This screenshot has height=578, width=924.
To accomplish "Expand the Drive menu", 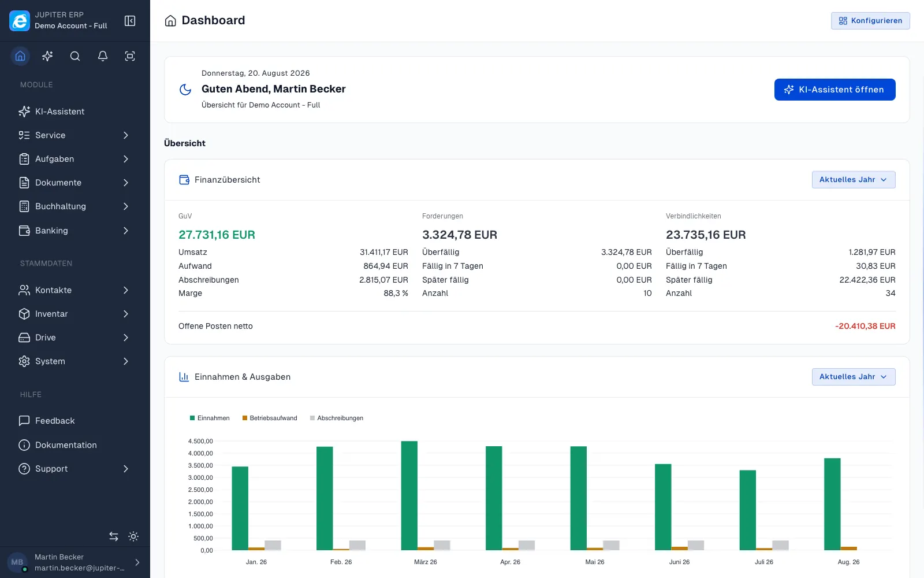I will coord(75,338).
